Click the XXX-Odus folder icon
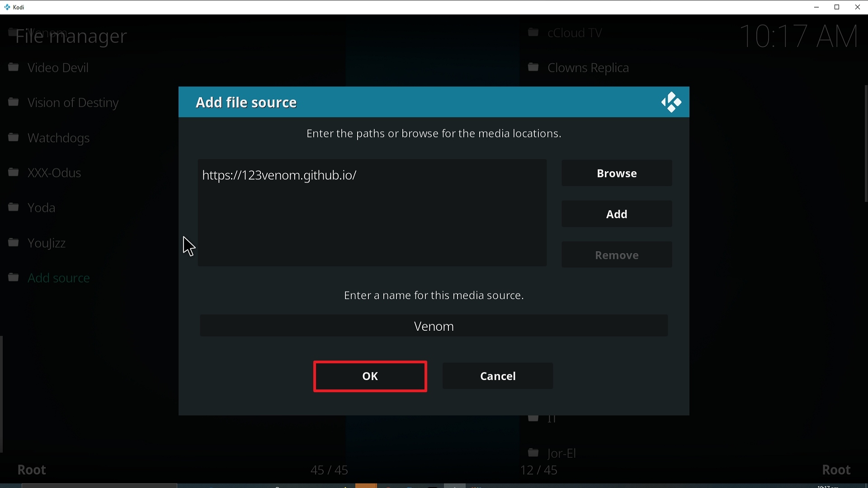This screenshot has width=868, height=488. (14, 172)
